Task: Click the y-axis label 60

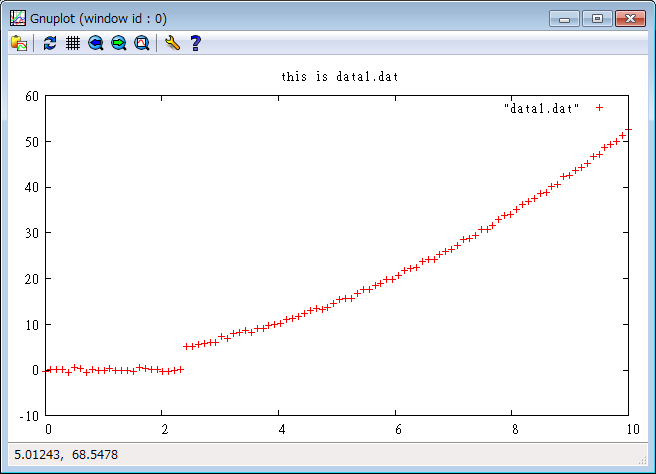Action: (32, 96)
